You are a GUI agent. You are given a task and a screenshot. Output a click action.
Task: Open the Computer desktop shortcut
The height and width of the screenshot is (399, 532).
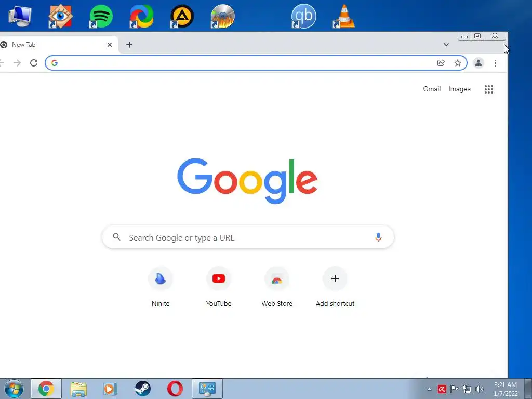tap(20, 16)
